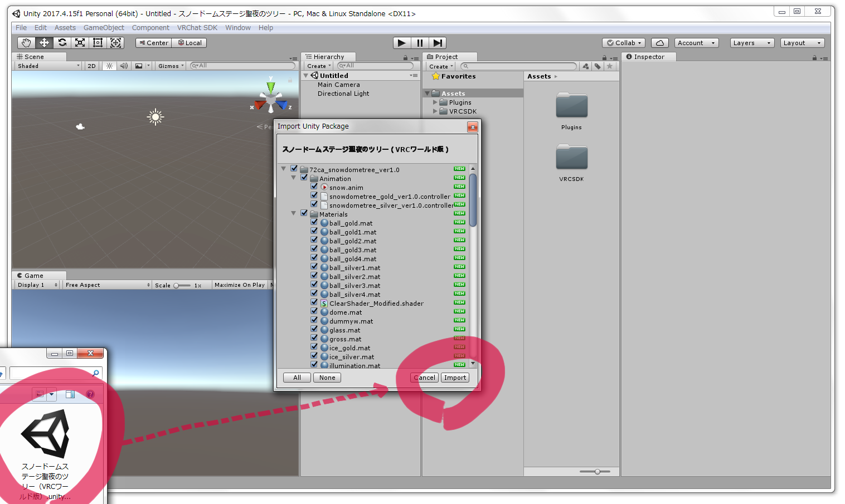Click search by type icon in Project
This screenshot has width=845, height=504.
tap(586, 66)
